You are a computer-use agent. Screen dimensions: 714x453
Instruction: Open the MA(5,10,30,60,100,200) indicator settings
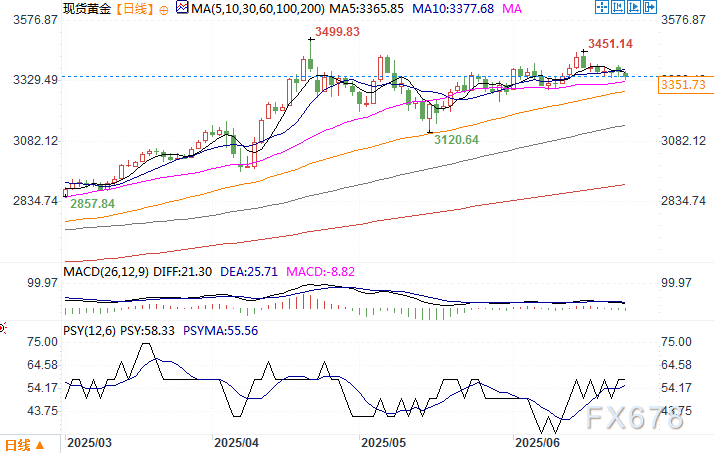[x=251, y=8]
